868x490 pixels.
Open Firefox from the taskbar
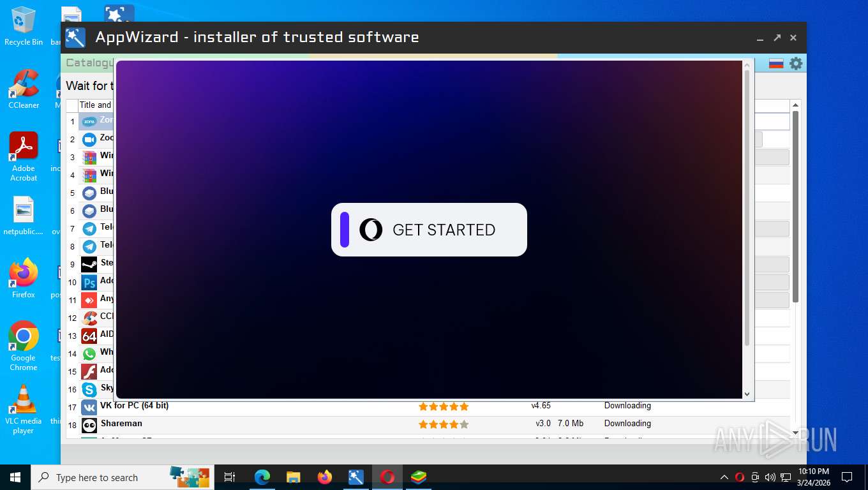(x=325, y=477)
